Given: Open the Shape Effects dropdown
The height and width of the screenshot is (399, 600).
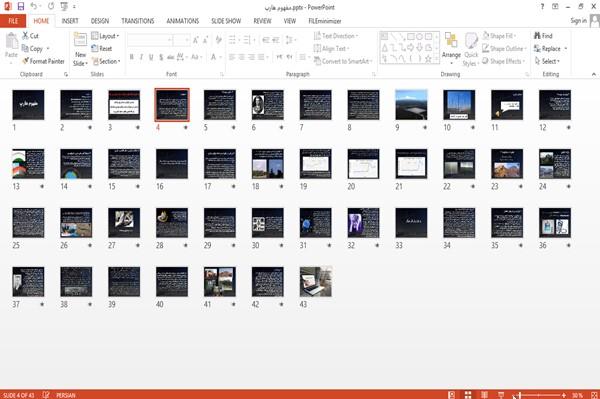Looking at the screenshot, I should 503,61.
